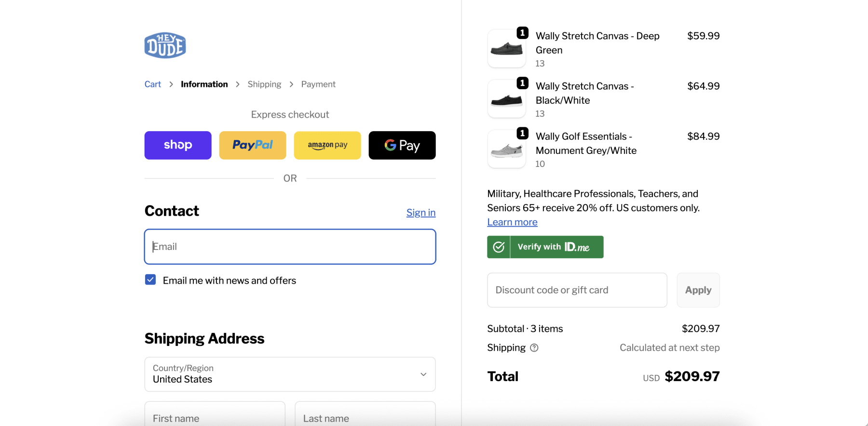Viewport: 868px width, 426px height.
Task: Click the Sign in link
Action: click(x=420, y=213)
